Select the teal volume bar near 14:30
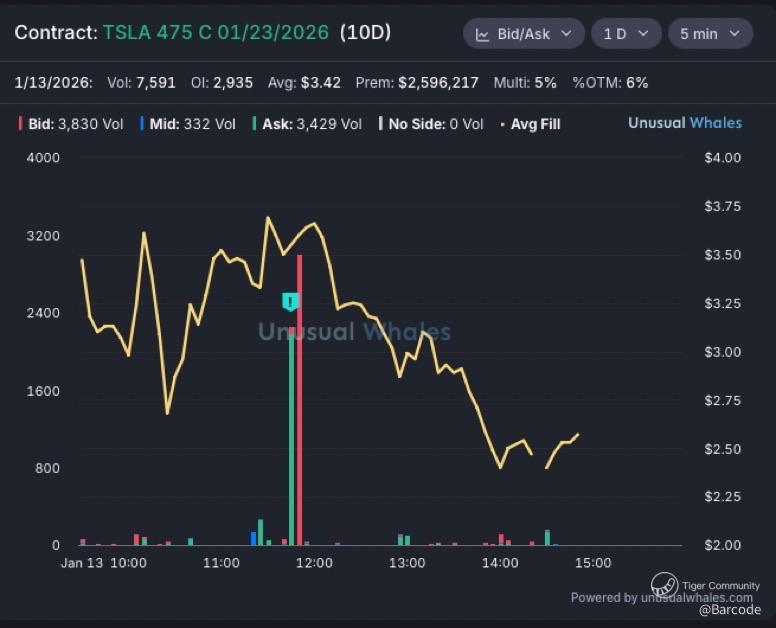Viewport: 776px width, 628px height. point(547,538)
